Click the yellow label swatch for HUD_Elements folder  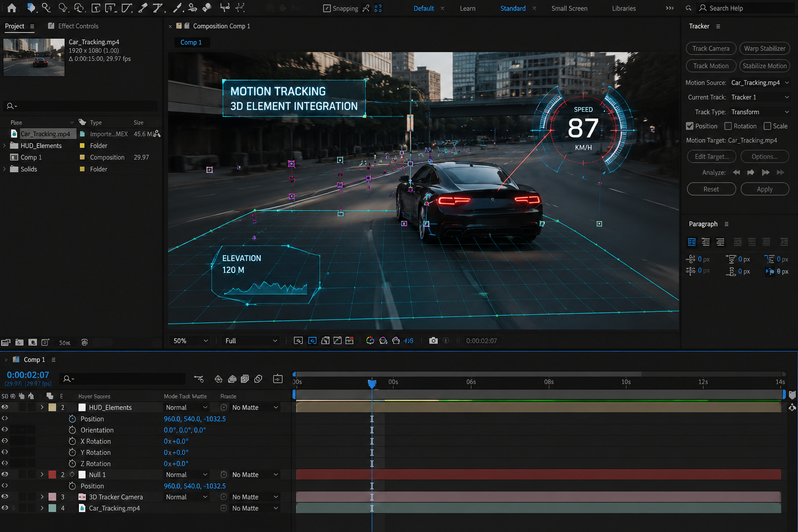tap(82, 146)
